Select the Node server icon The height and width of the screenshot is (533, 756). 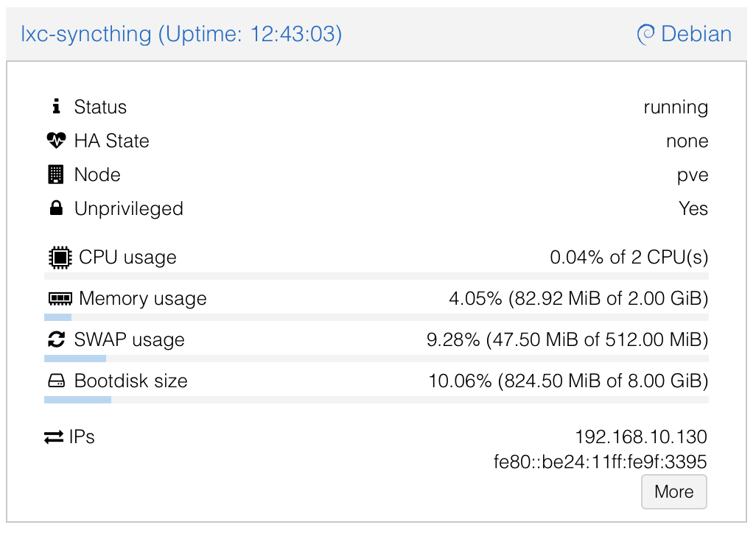[57, 174]
